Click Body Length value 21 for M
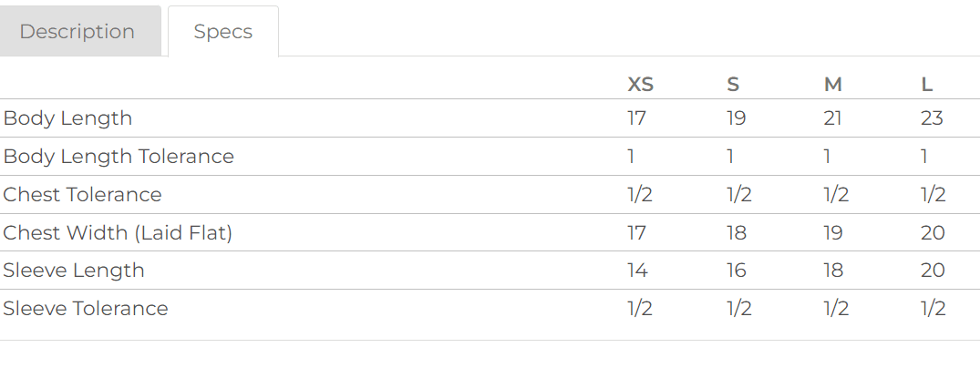The image size is (980, 368). (833, 118)
